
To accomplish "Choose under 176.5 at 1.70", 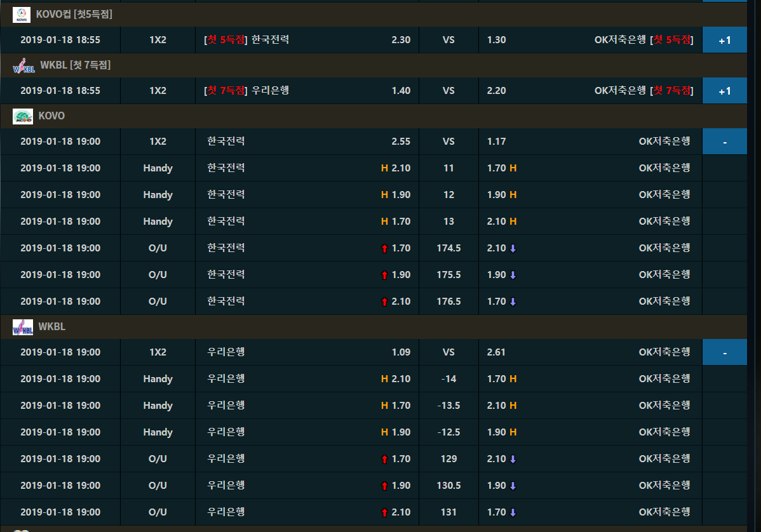I will pos(590,302).
